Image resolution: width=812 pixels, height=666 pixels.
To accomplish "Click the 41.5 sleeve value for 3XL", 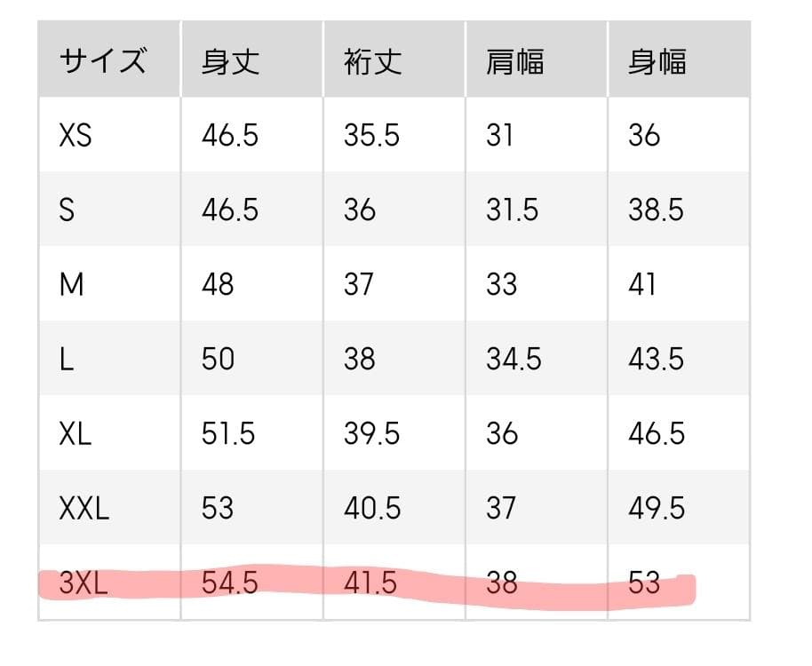I will 370,583.
